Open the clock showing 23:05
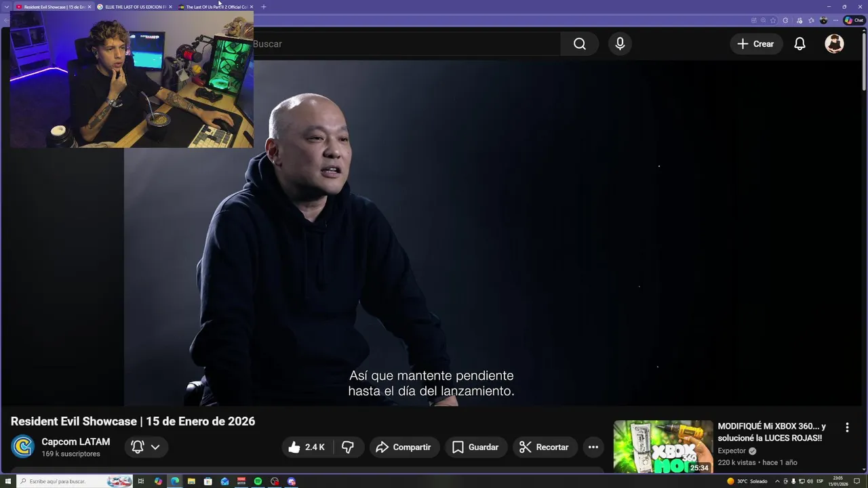 [838, 481]
